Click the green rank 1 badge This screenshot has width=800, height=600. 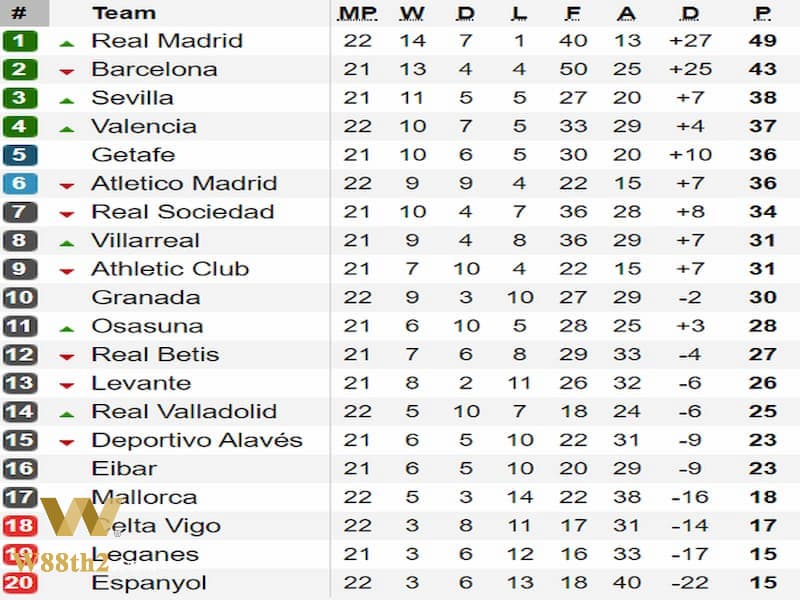pos(19,41)
